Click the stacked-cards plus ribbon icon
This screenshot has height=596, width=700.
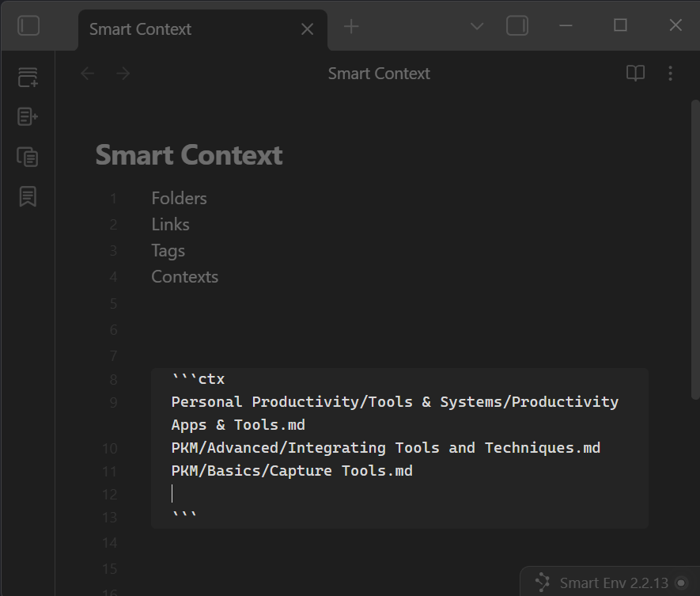click(x=28, y=78)
